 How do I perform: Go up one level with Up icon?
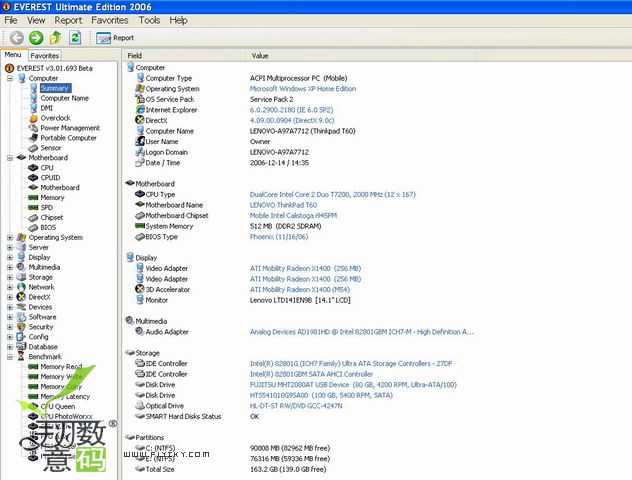coord(56,38)
